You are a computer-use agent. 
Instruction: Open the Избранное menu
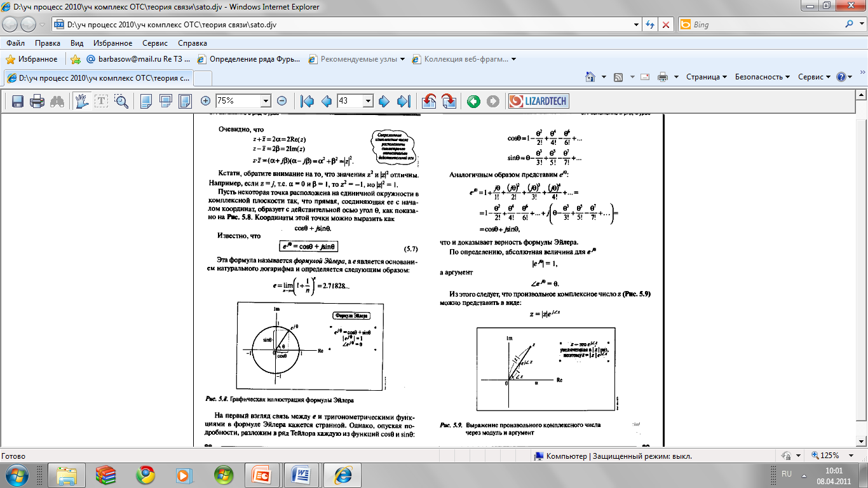coord(112,43)
